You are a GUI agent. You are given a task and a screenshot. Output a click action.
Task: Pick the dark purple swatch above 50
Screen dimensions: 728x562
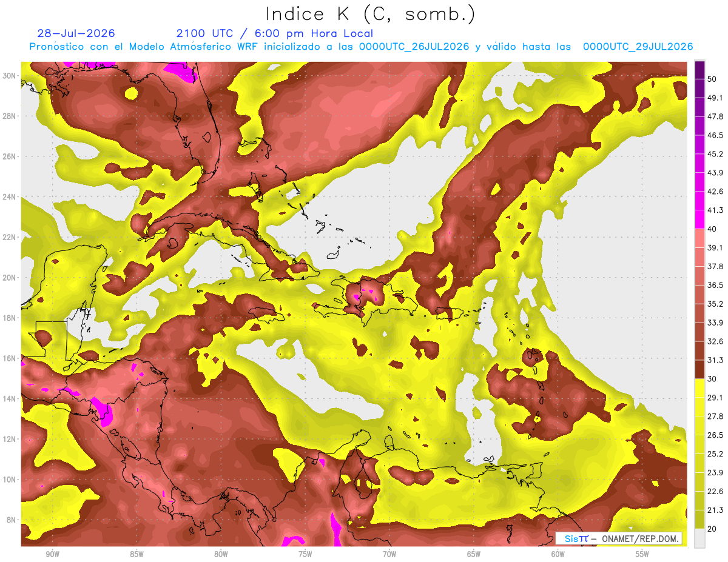(x=699, y=69)
